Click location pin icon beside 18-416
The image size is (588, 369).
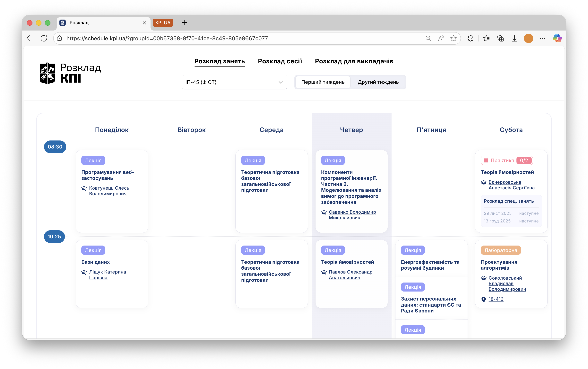click(484, 299)
